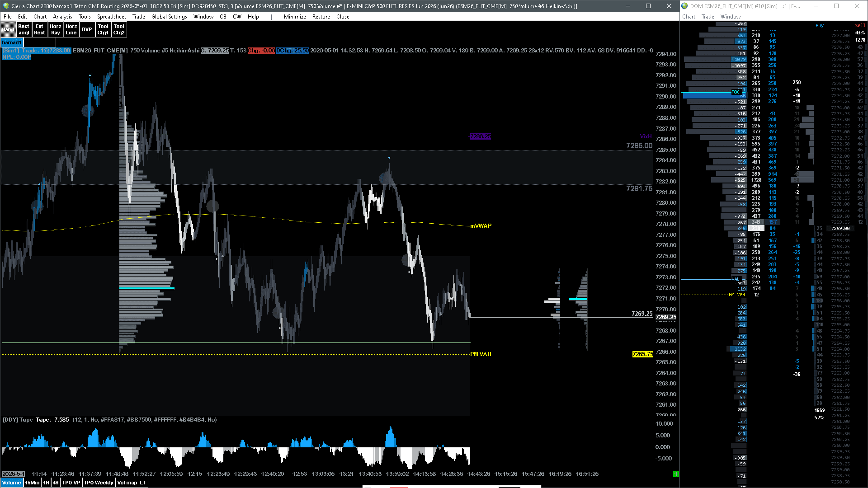868x488 pixels.
Task: Click the green indicator at chart bottom-right
Action: [675, 474]
